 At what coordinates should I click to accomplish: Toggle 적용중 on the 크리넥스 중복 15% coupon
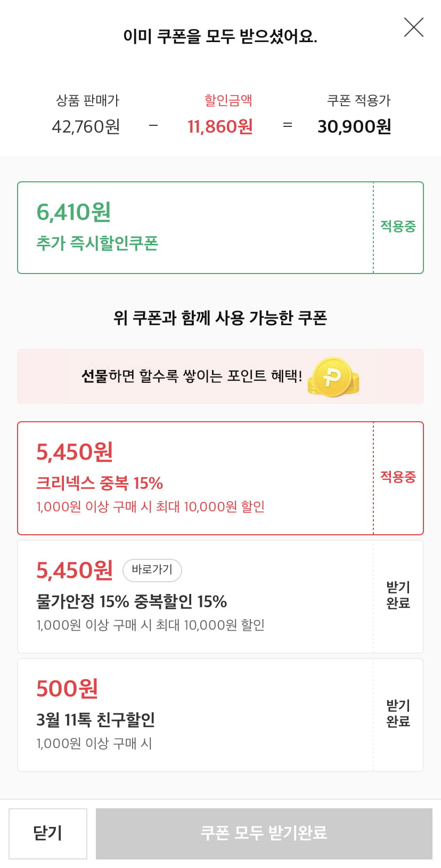(398, 477)
